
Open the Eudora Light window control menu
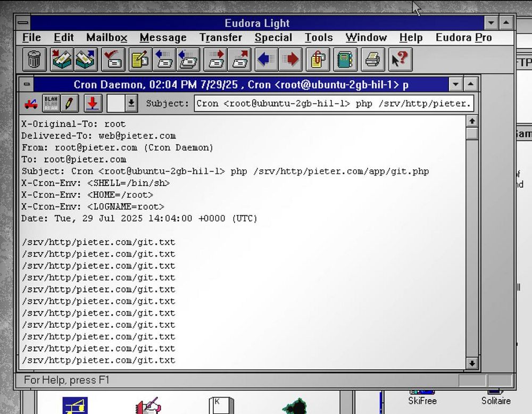pos(23,23)
